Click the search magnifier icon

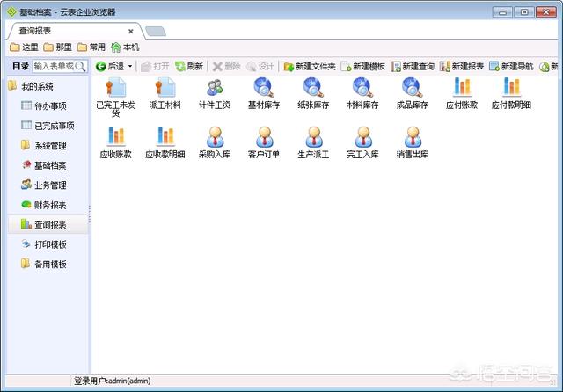pos(80,66)
